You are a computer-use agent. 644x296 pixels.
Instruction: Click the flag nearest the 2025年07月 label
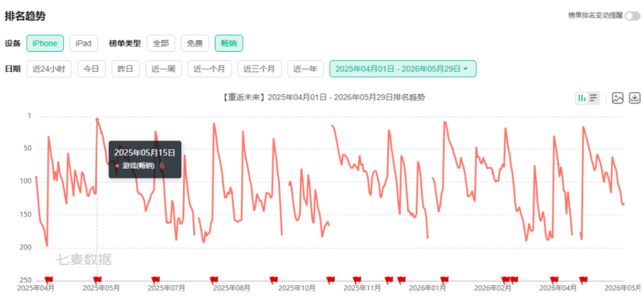(156, 280)
